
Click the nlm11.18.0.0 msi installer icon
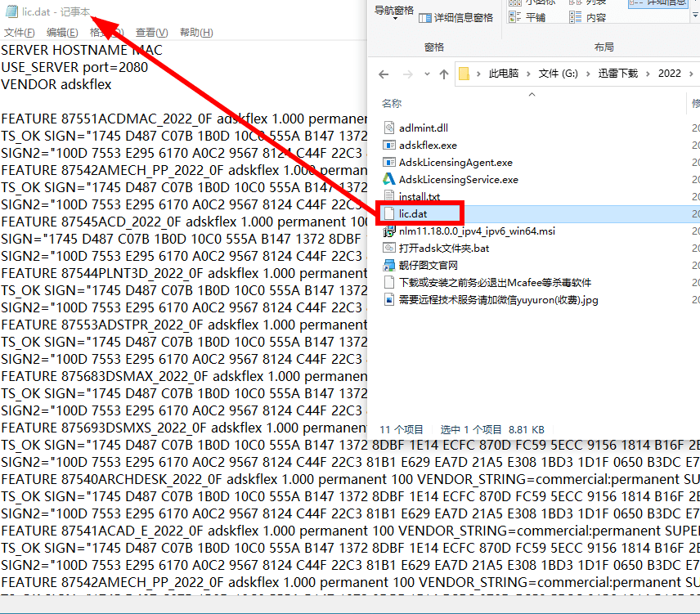(389, 231)
